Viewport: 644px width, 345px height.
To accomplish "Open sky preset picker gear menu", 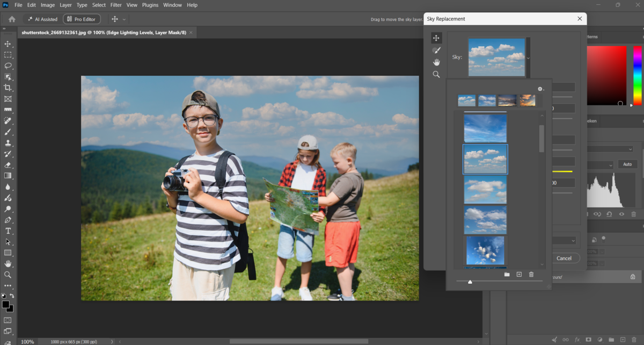I will [540, 89].
